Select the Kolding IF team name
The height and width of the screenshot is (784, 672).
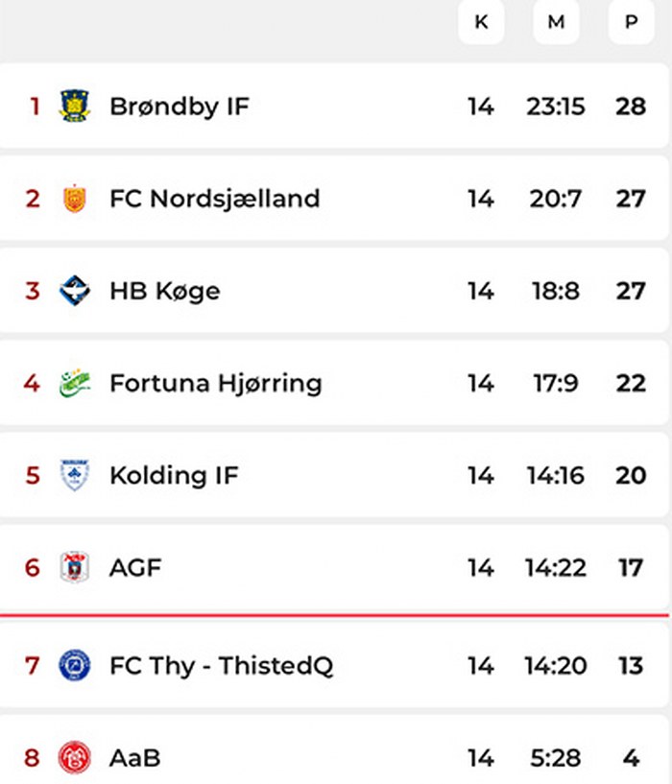click(174, 475)
